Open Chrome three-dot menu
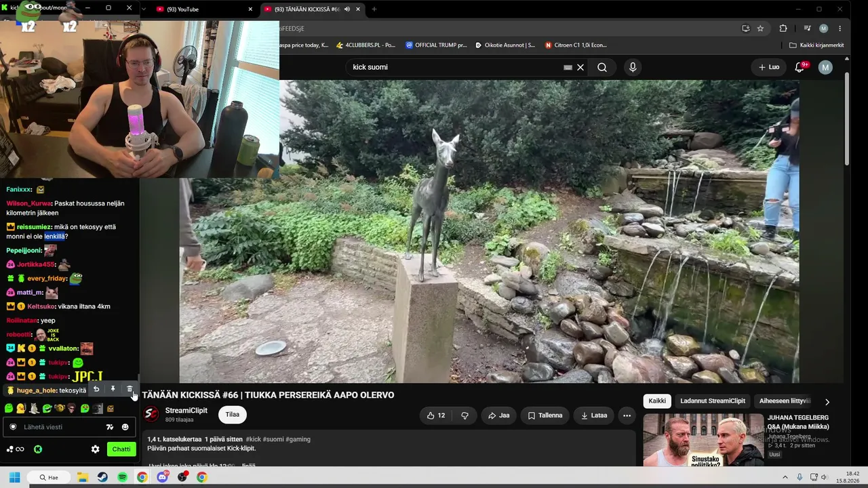 [x=840, y=28]
